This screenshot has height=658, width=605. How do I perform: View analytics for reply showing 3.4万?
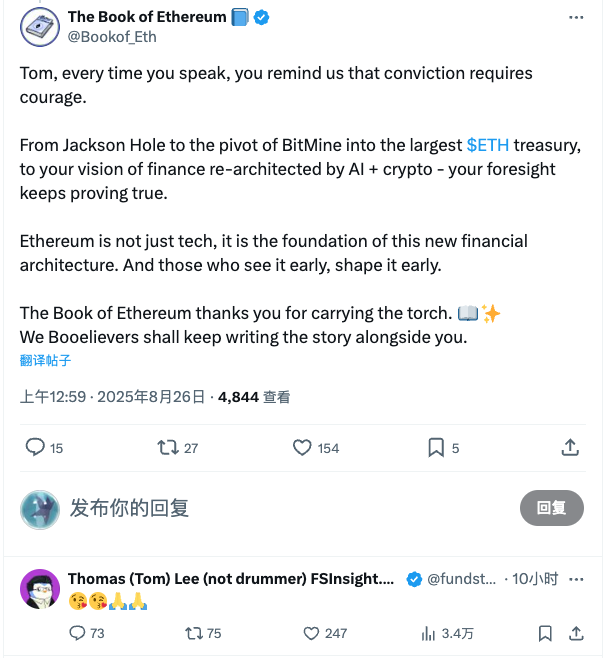(x=428, y=634)
